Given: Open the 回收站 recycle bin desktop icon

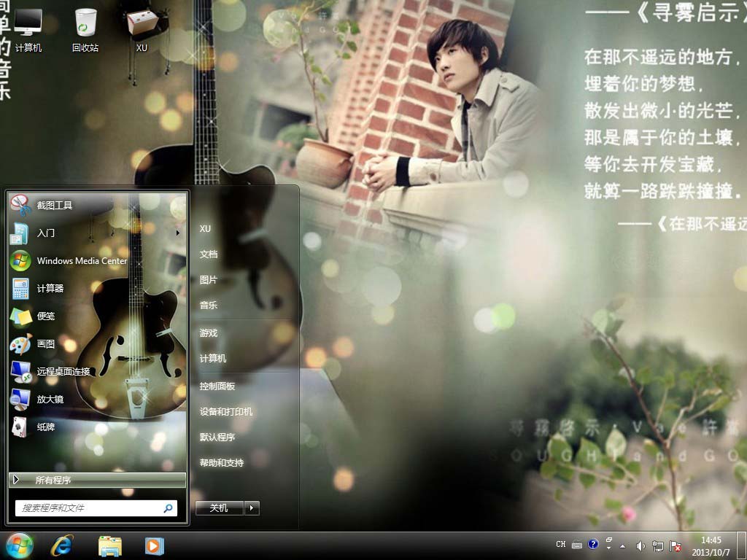Looking at the screenshot, I should (x=85, y=29).
